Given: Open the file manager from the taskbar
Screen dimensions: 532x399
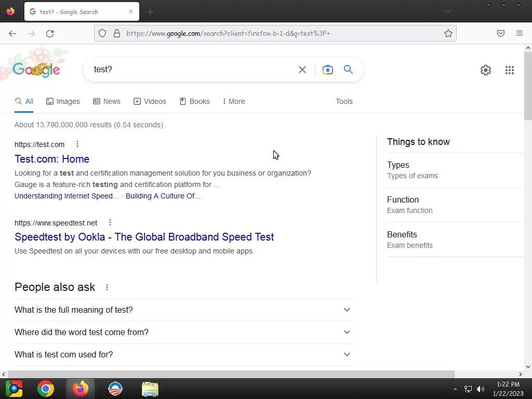Looking at the screenshot, I should [x=150, y=389].
